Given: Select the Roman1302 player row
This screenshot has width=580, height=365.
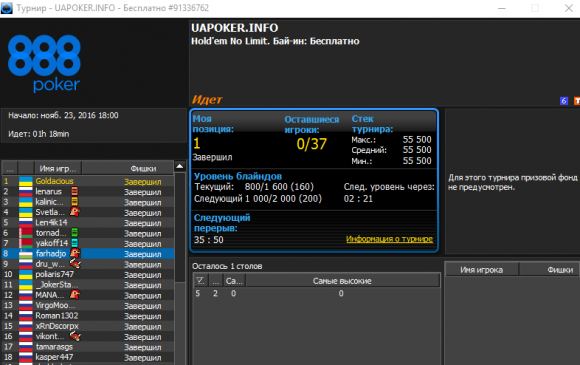Looking at the screenshot, I should [88, 316].
